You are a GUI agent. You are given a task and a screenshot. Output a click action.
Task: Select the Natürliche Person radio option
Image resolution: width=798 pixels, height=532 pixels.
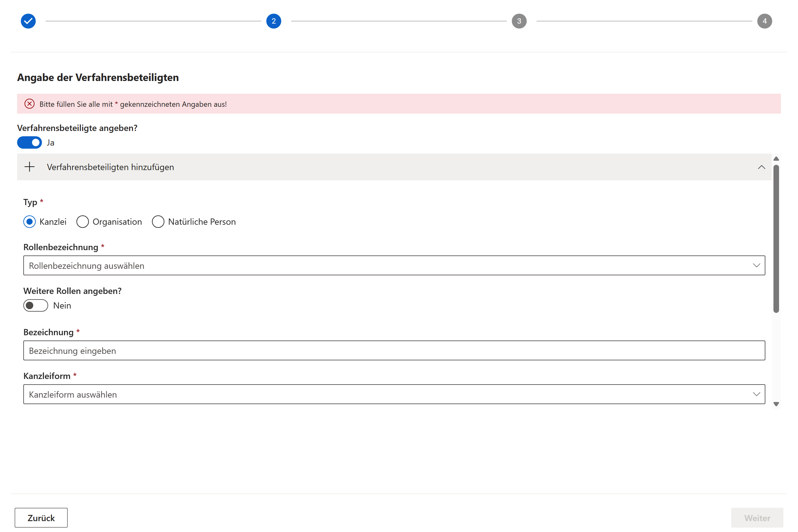tap(158, 222)
